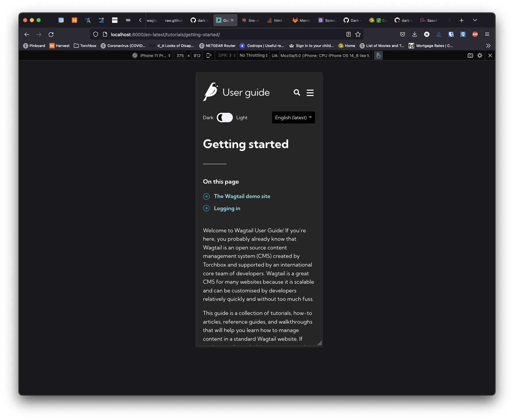The image size is (514, 420).
Task: Open the Downloads arrow icon
Action: pyautogui.click(x=415, y=34)
